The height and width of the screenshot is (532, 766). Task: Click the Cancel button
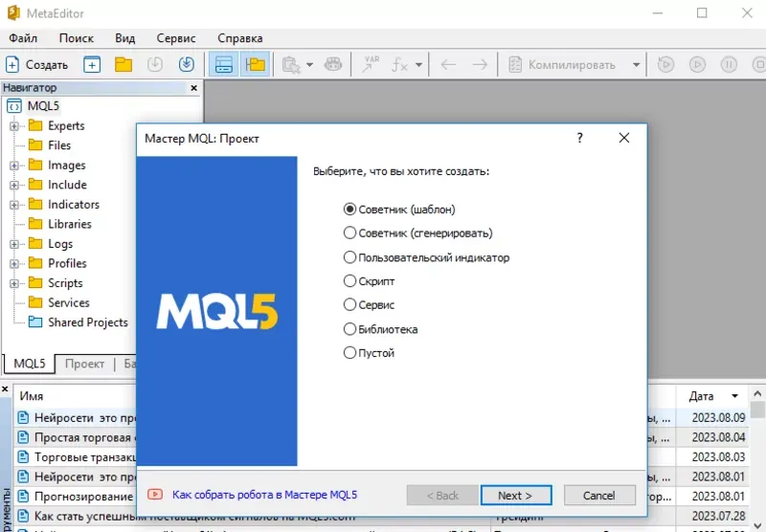click(x=599, y=496)
